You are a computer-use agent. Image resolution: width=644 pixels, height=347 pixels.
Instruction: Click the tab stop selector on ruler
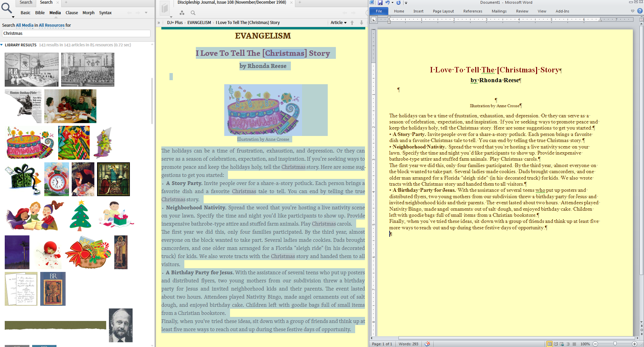pos(373,20)
